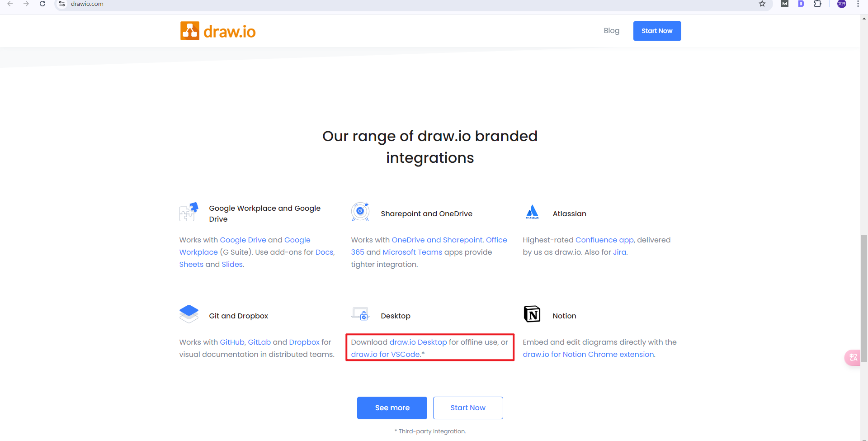Open the Docs add-on link
The width and height of the screenshot is (868, 441).
(324, 252)
